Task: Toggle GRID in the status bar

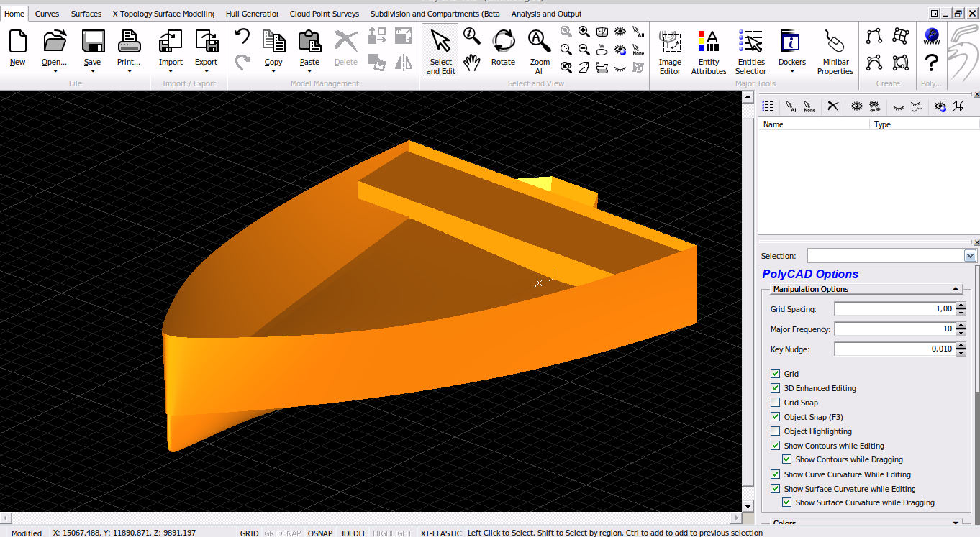Action: click(x=249, y=533)
